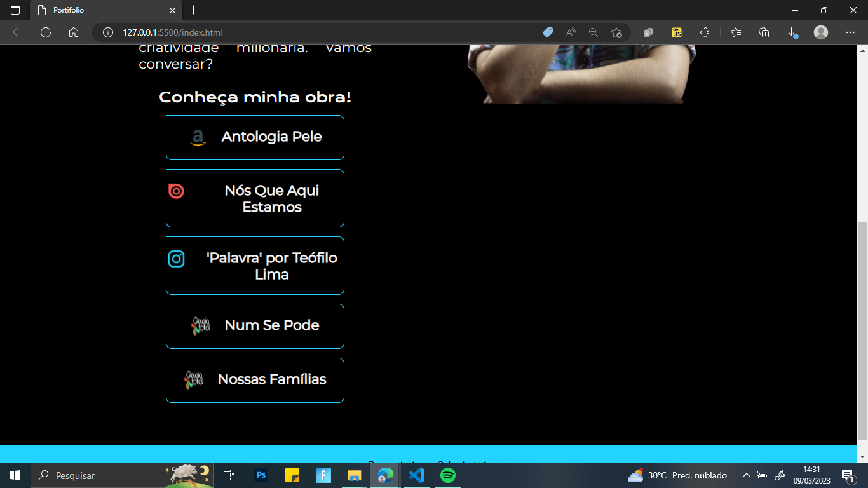Open the Nossas Famílias link
This screenshot has width=868, height=488.
255,380
